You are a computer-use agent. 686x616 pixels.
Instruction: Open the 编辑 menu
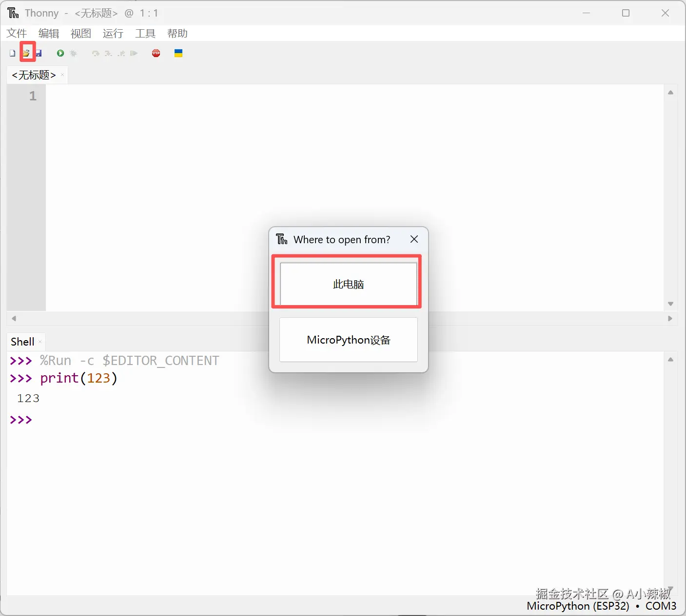(x=49, y=33)
